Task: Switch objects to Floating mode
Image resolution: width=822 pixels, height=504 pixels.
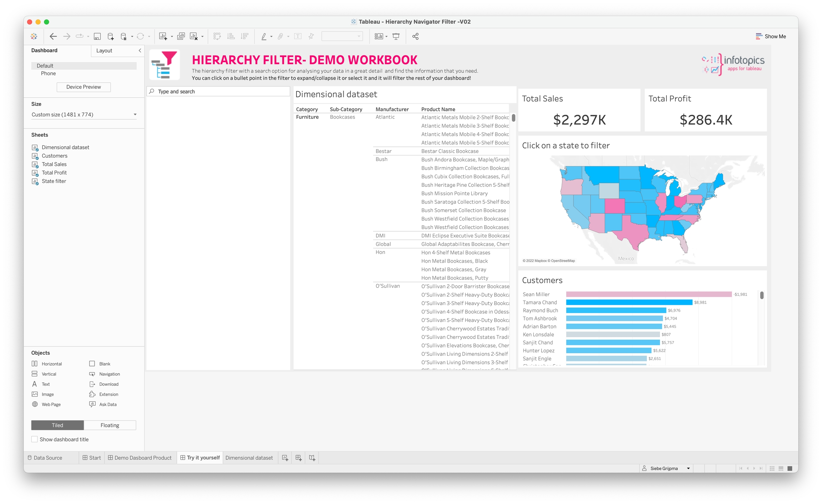Action: tap(110, 425)
